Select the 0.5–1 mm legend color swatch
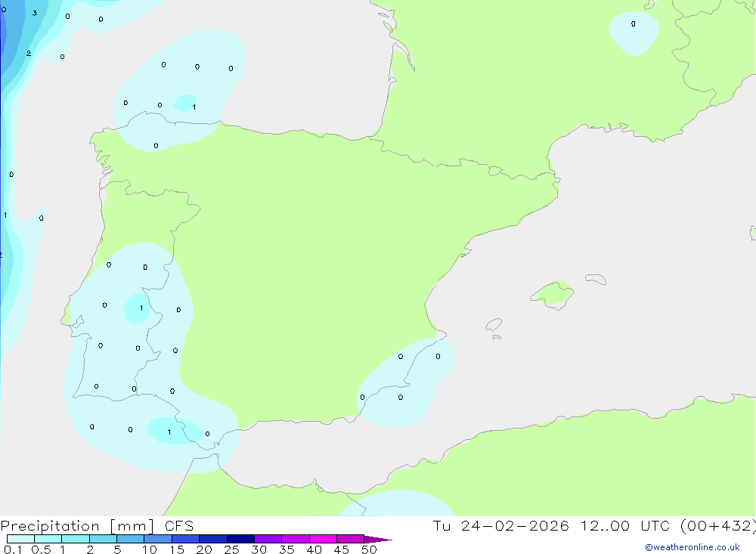The image size is (756, 554). pos(48,539)
